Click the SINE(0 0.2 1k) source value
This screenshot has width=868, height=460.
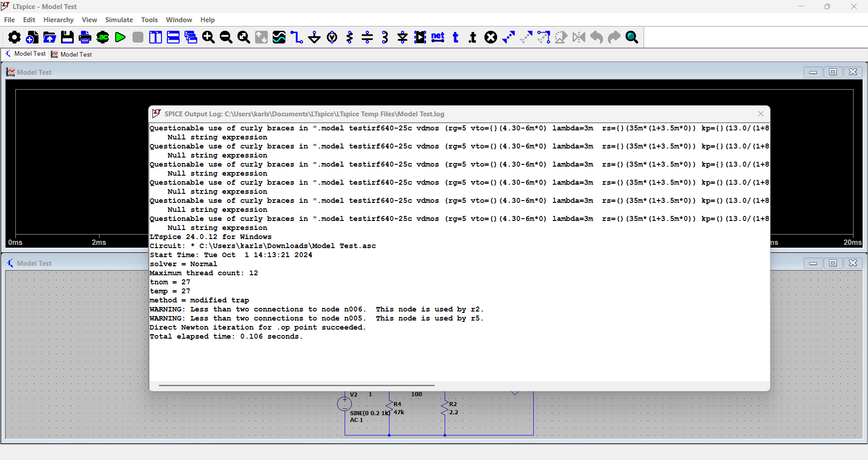pos(370,413)
